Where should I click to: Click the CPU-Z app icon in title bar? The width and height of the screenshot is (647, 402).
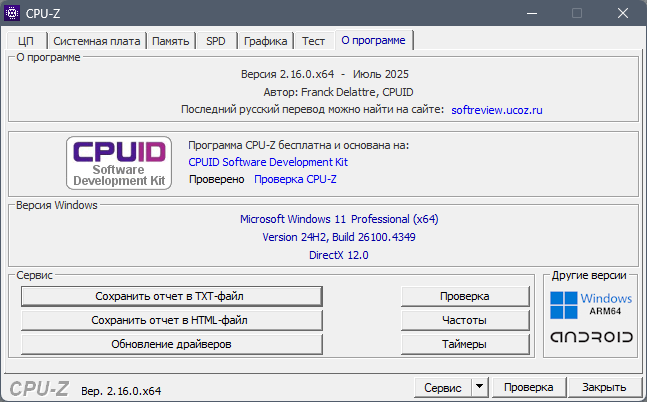coord(12,13)
